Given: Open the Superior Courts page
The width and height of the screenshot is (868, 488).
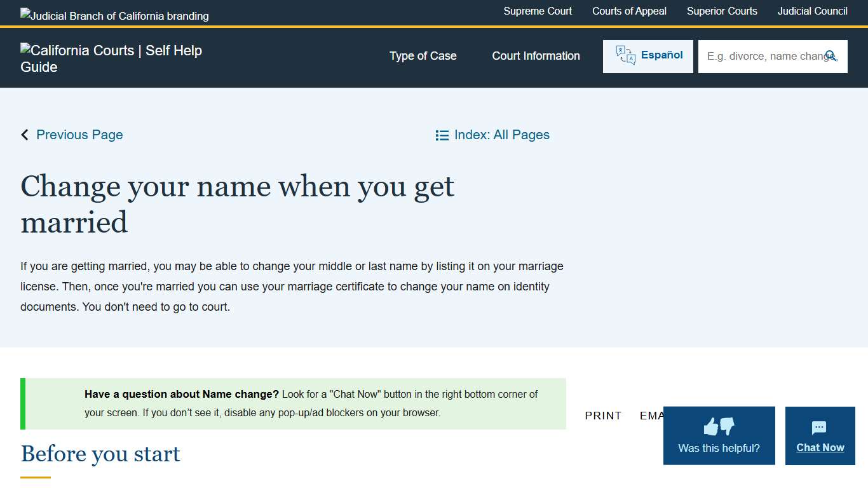Looking at the screenshot, I should pyautogui.click(x=722, y=11).
